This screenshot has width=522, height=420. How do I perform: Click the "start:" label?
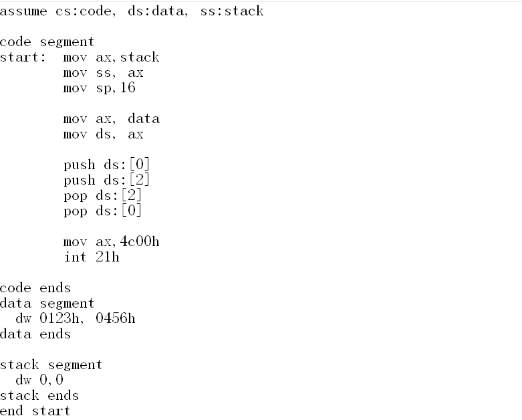pyautogui.click(x=23, y=58)
